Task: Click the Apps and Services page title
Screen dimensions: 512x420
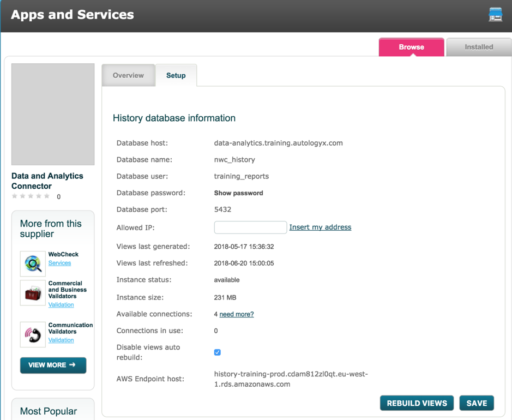Action: pyautogui.click(x=73, y=15)
